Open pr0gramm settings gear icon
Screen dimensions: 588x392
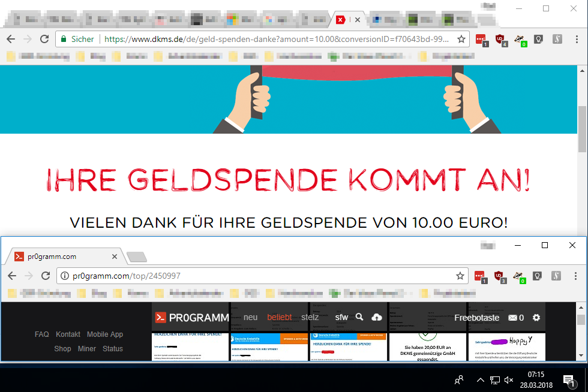click(x=536, y=318)
